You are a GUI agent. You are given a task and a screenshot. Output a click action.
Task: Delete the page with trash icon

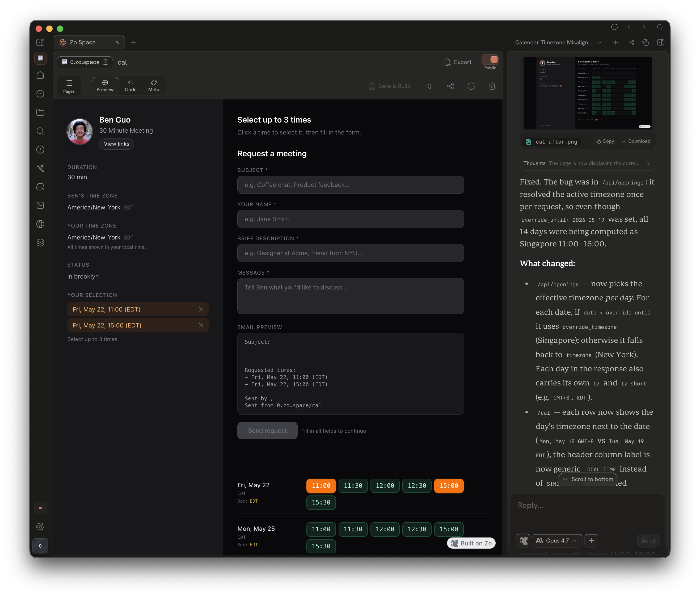[x=492, y=86]
